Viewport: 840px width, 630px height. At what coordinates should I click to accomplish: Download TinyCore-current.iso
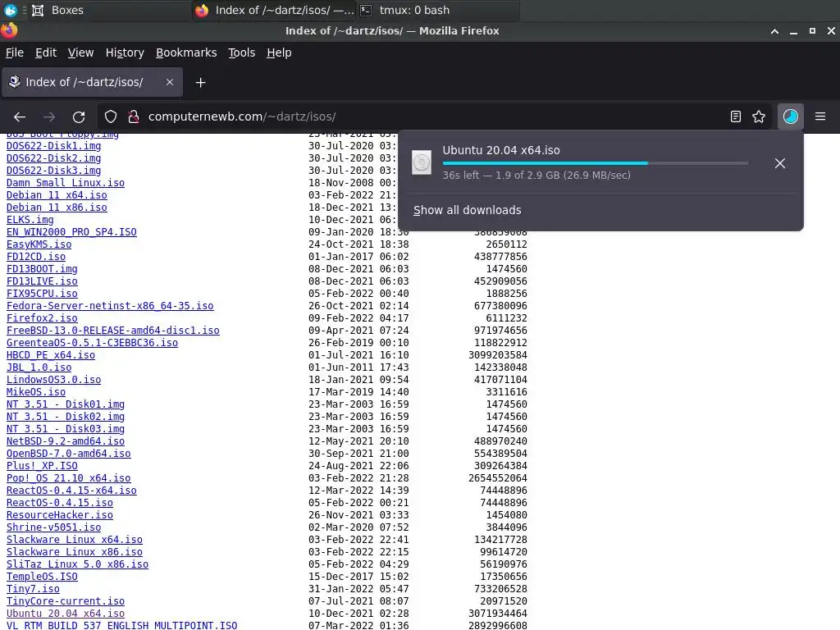pyautogui.click(x=66, y=601)
